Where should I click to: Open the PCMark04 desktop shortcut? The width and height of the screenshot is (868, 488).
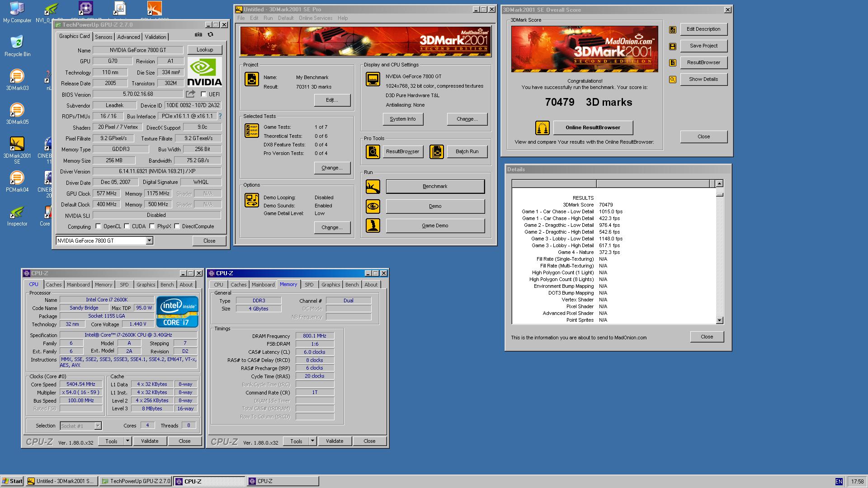(x=17, y=182)
